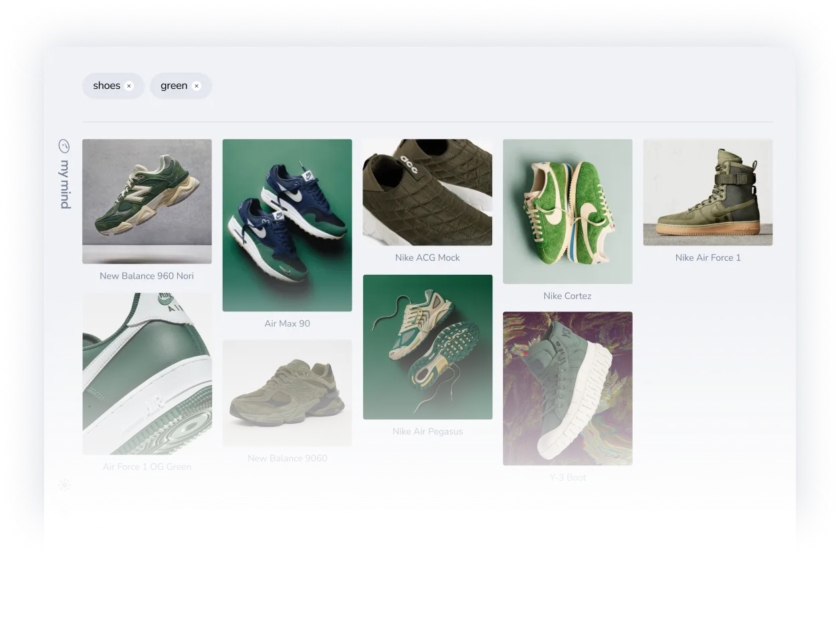
Task: Remove the green tag filter
Action: click(197, 86)
